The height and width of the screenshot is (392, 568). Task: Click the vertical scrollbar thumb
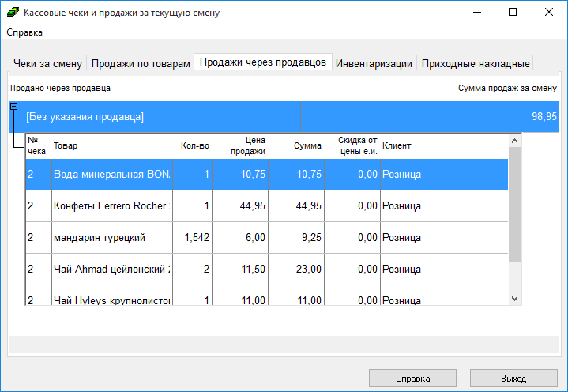point(514,204)
